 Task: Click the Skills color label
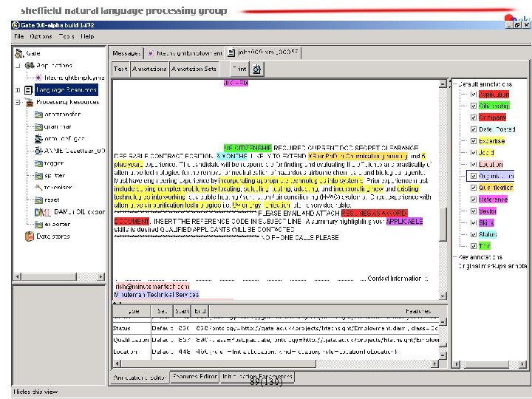point(486,223)
